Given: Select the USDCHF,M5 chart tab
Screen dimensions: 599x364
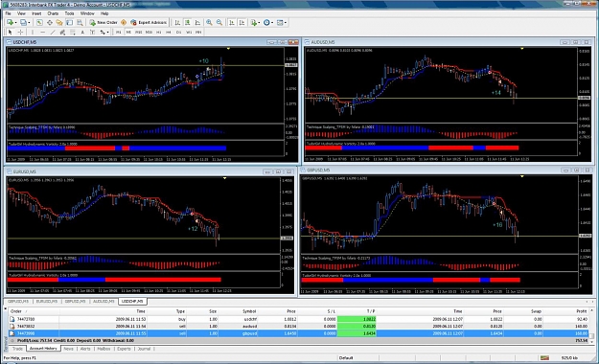Looking at the screenshot, I should [x=132, y=302].
